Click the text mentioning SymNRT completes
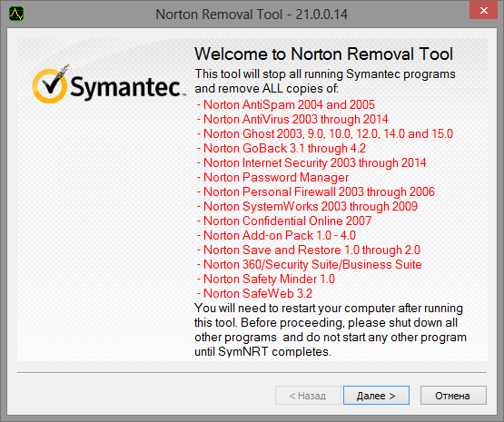The height and width of the screenshot is (422, 504). click(x=263, y=352)
